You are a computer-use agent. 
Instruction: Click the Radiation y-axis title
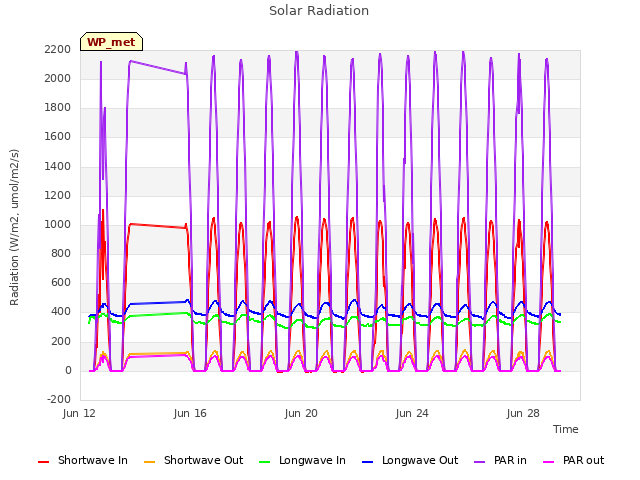pyautogui.click(x=14, y=227)
